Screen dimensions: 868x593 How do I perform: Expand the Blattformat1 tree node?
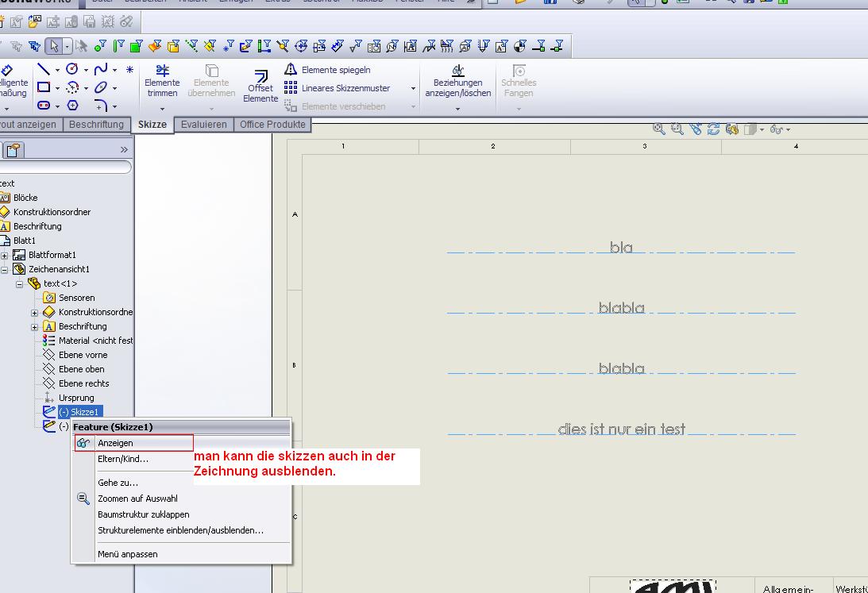pyautogui.click(x=5, y=255)
